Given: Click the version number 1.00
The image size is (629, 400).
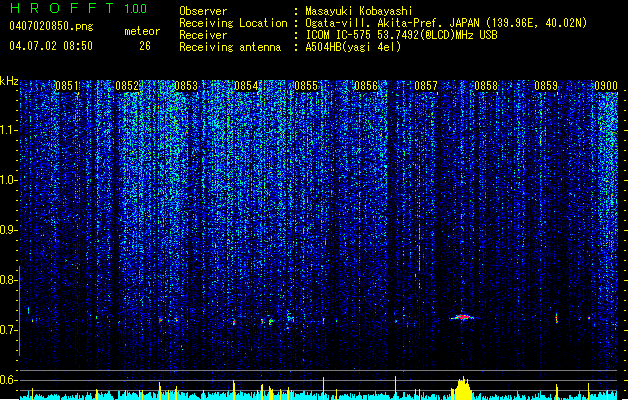Looking at the screenshot, I should click(x=135, y=8).
